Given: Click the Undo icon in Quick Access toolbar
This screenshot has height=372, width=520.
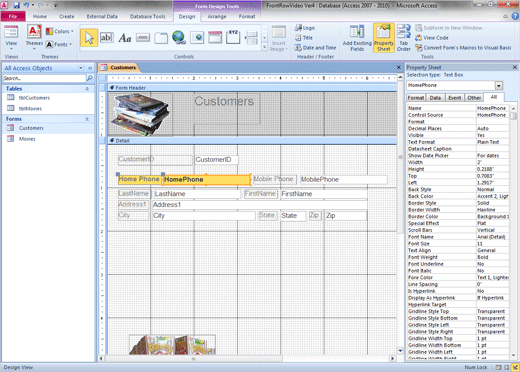Looking at the screenshot, I should 26,5.
